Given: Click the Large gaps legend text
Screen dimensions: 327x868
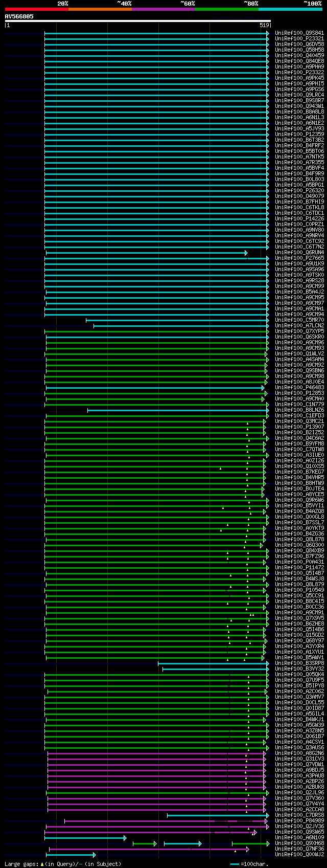Looking at the screenshot, I should pyautogui.click(x=63, y=864).
